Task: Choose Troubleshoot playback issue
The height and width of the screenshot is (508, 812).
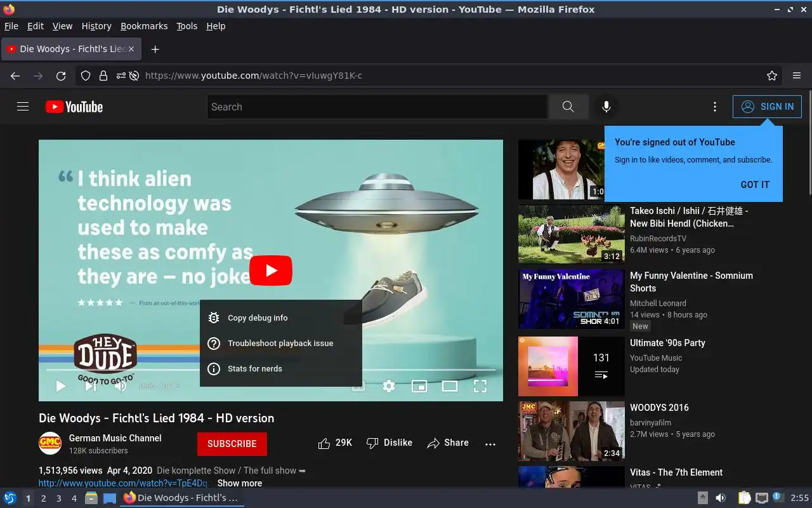Action: (281, 343)
